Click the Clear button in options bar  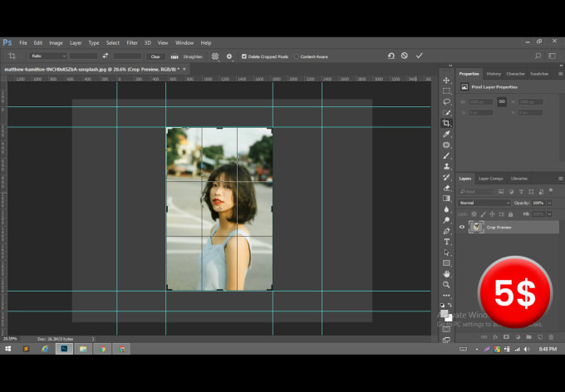[x=155, y=56]
